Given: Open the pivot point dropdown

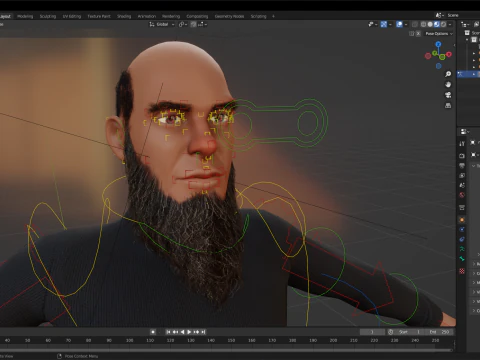Looking at the screenshot, I should (183, 24).
